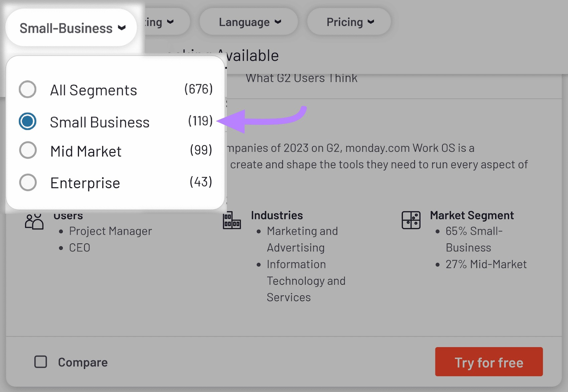Tick the Compare checkbox
The width and height of the screenshot is (568, 392).
pos(40,362)
